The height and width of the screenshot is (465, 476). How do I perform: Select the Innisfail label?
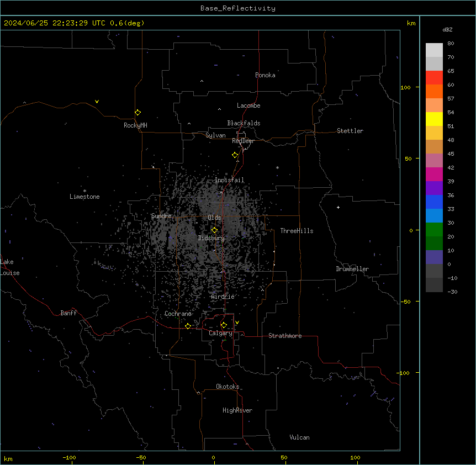pos(230,180)
